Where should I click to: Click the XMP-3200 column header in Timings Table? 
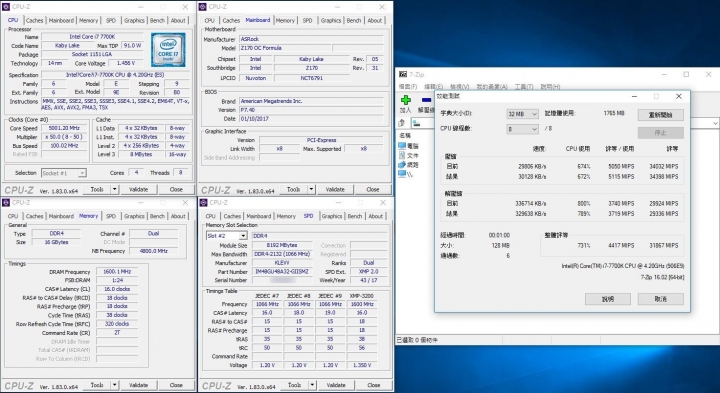point(362,296)
